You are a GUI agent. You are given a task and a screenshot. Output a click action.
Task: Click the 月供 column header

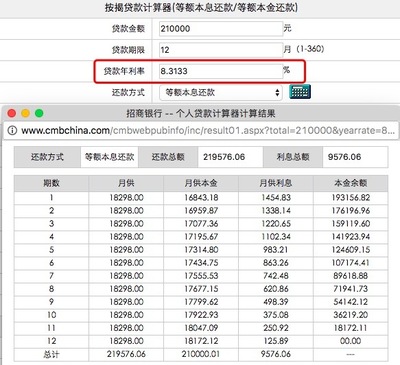point(126,183)
